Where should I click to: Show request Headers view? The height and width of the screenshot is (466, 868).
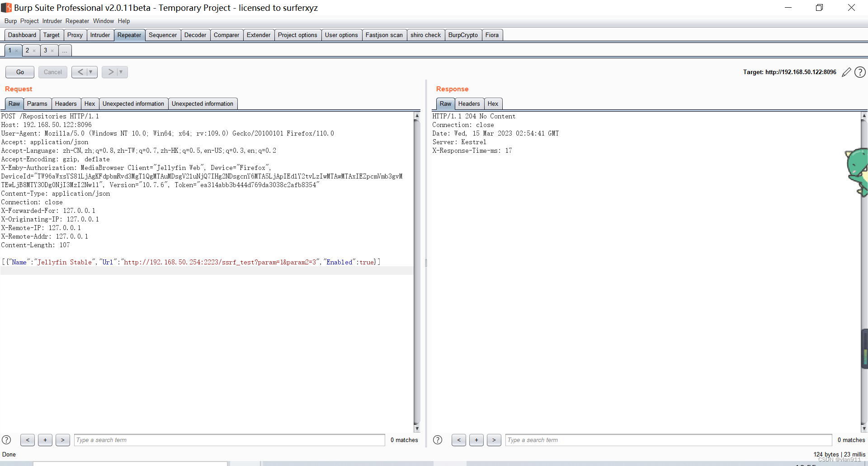coord(66,104)
